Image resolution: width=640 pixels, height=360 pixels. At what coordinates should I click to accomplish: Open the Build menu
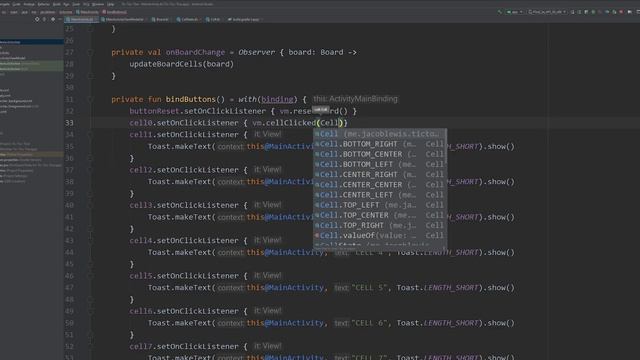pyautogui.click(x=56, y=4)
